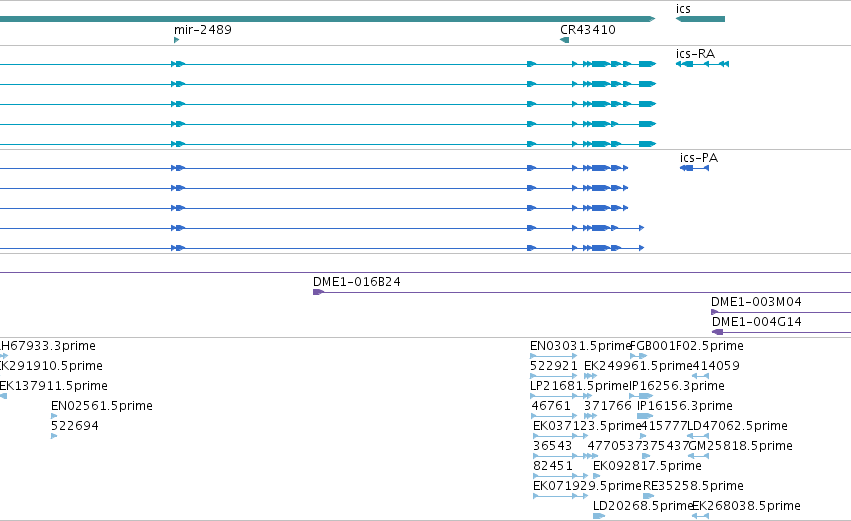This screenshot has height=521, width=851.
Task: Click the EK268038.5prime EST label
Action: [746, 506]
